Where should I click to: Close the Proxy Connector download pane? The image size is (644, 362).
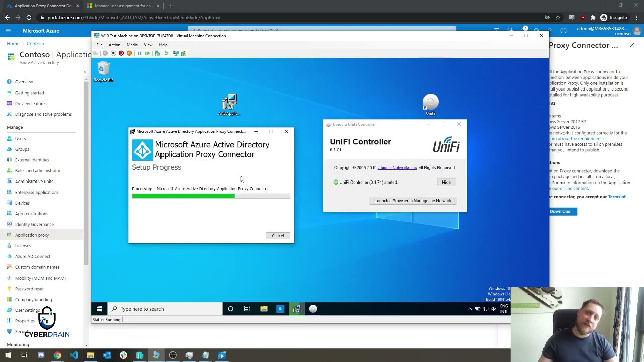(632, 45)
